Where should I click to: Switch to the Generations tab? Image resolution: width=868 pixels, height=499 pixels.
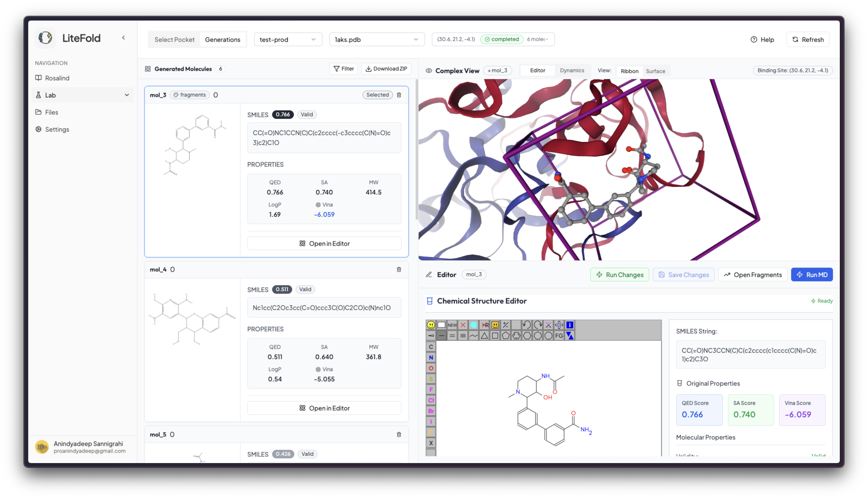point(223,39)
